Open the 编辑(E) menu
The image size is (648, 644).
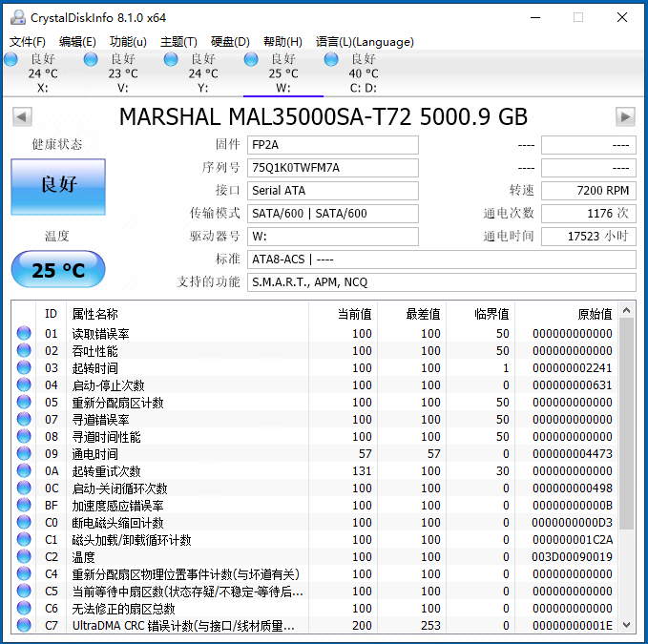point(77,42)
